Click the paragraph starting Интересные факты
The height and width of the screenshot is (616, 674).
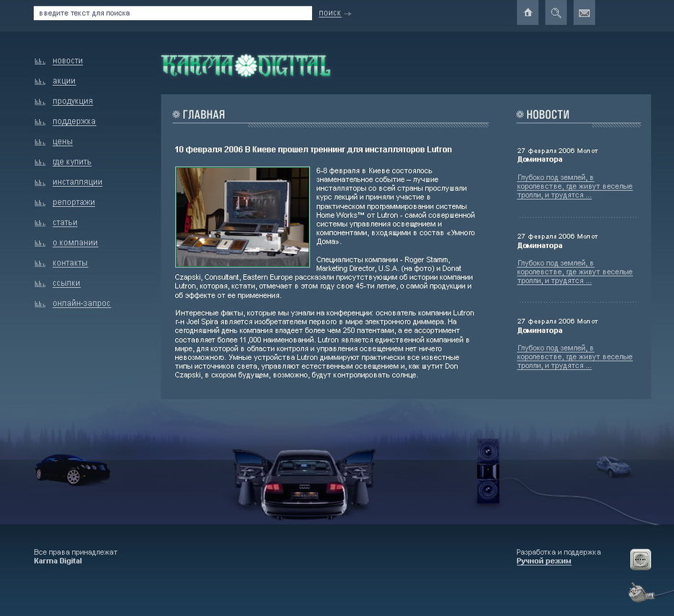(324, 344)
